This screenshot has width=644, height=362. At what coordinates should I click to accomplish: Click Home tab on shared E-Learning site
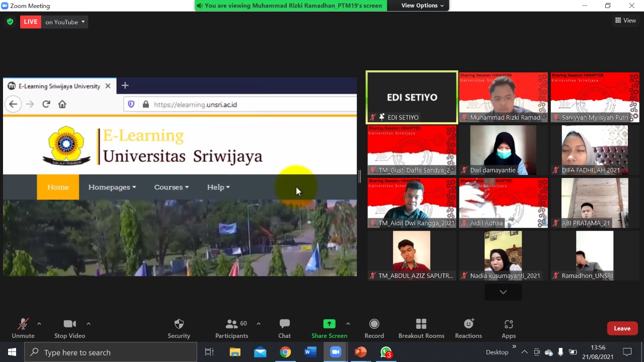[x=58, y=187]
